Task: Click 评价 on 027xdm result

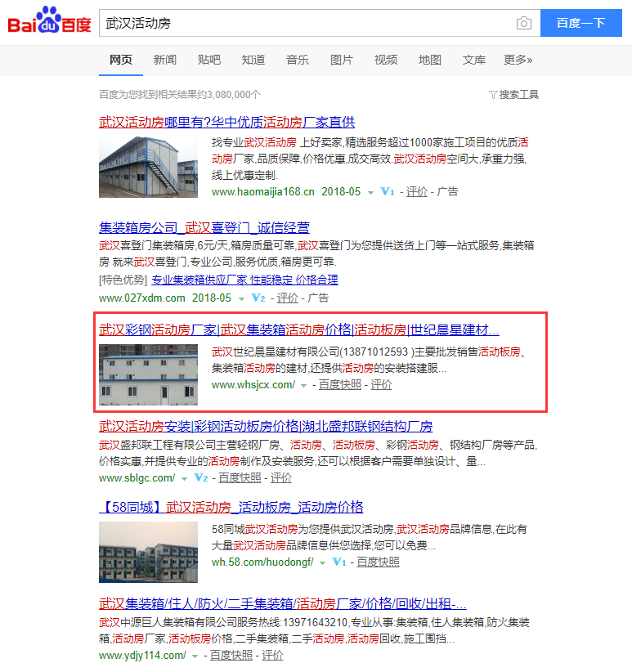Action: coord(288,298)
